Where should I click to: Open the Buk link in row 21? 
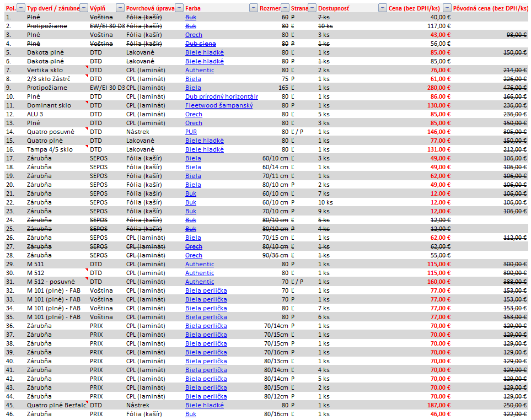pyautogui.click(x=191, y=193)
